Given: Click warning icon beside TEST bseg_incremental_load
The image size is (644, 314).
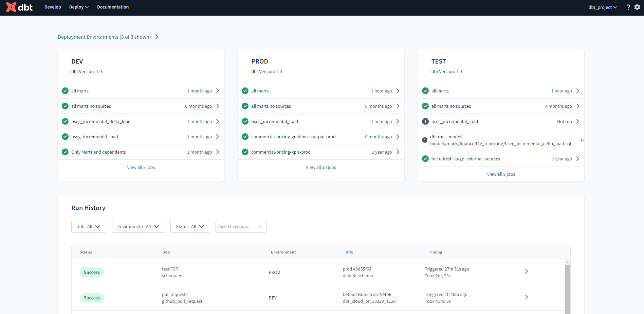Looking at the screenshot, I should tap(425, 121).
